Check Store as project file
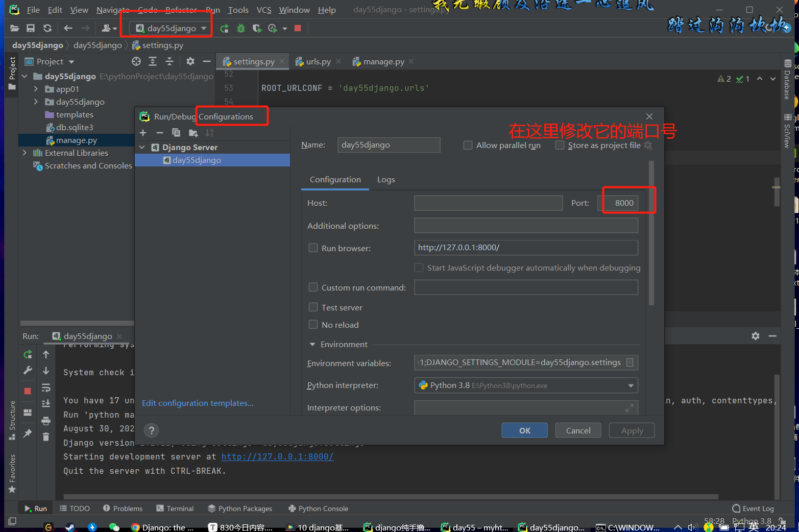 pos(560,146)
